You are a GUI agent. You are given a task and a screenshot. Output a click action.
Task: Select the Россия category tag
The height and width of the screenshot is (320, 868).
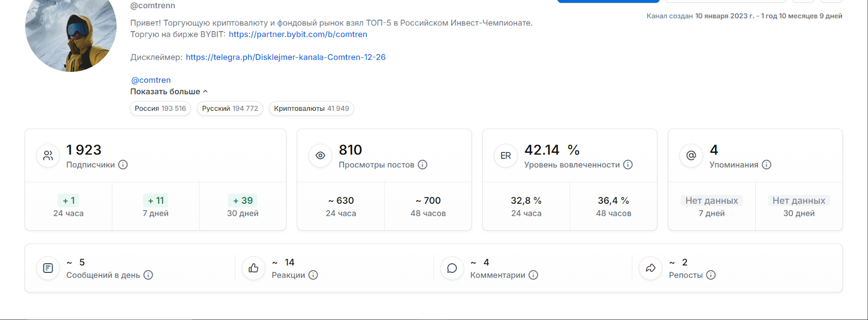(160, 109)
